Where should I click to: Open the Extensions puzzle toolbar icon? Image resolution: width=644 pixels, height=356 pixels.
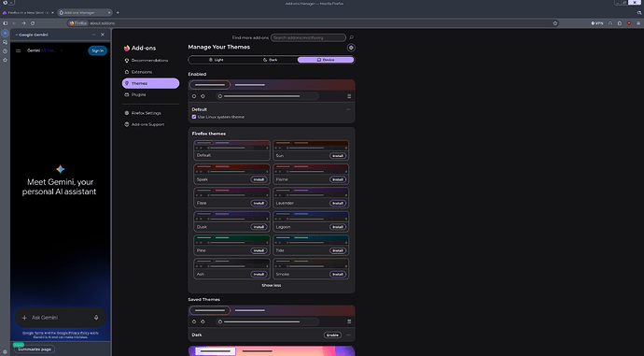coord(620,23)
